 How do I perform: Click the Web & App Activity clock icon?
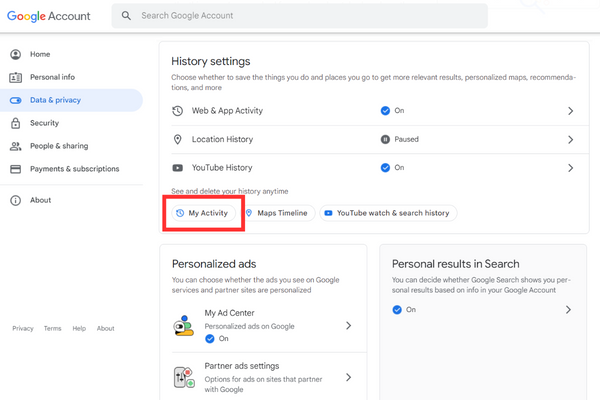pos(178,111)
